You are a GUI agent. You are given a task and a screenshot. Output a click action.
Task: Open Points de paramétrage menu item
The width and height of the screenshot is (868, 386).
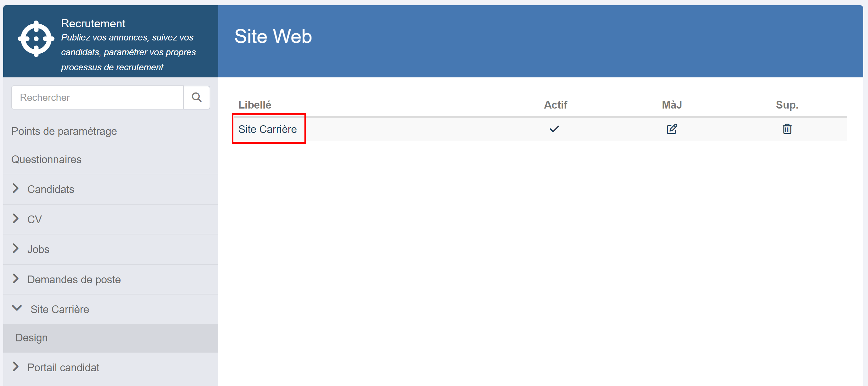click(64, 131)
